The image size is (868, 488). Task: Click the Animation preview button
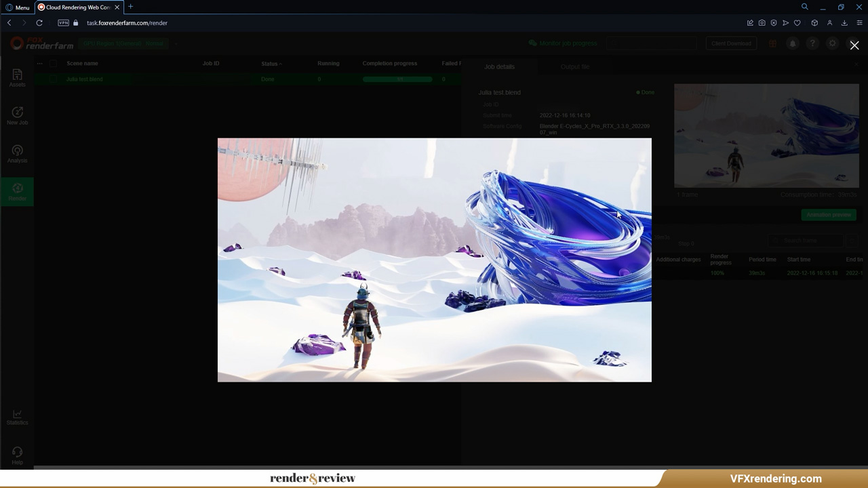(x=828, y=215)
